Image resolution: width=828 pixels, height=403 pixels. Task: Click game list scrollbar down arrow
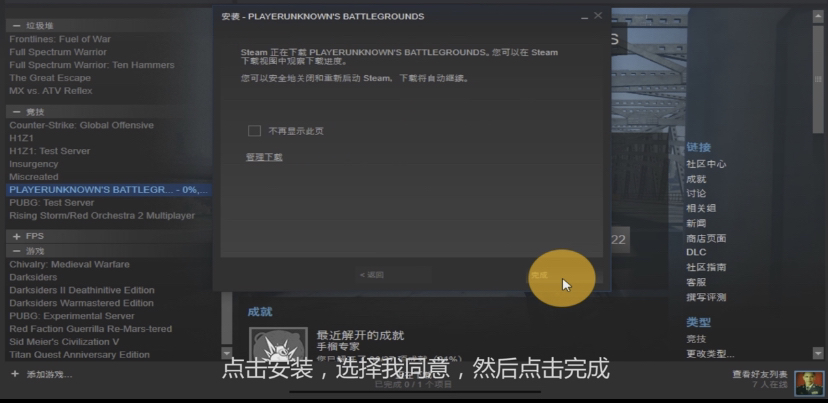click(227, 353)
